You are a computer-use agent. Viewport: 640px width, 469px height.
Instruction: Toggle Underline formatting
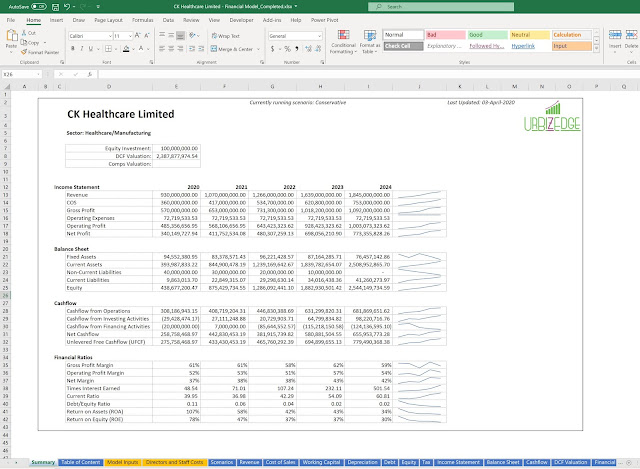pyautogui.click(x=91, y=49)
